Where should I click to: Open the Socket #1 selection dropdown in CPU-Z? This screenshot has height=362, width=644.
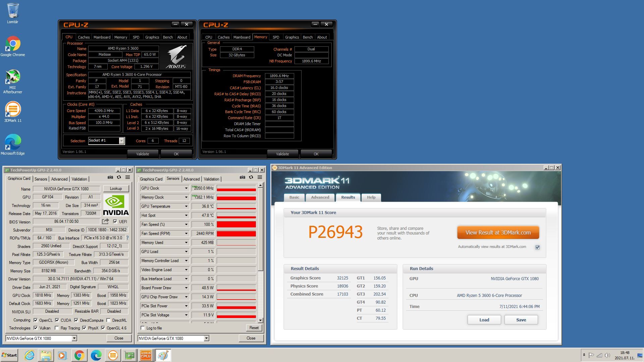click(x=122, y=141)
